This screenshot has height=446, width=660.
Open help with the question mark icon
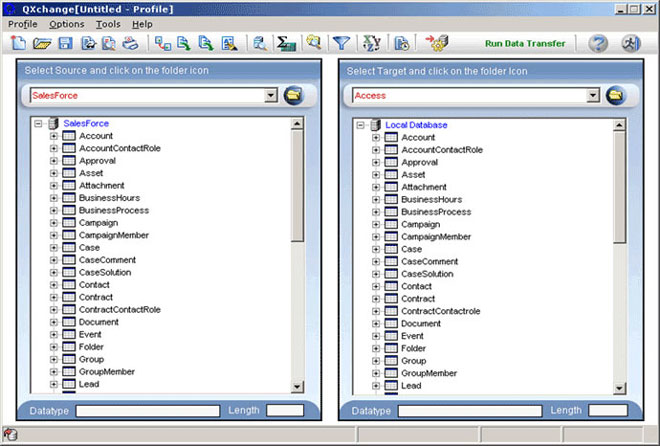coord(598,43)
